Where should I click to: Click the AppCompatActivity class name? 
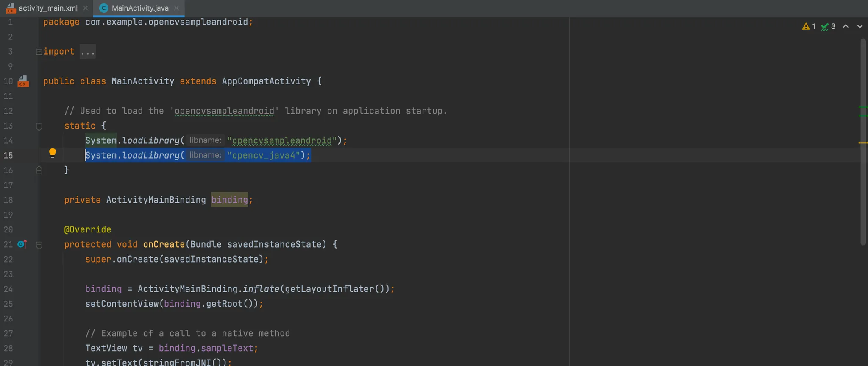[266, 81]
